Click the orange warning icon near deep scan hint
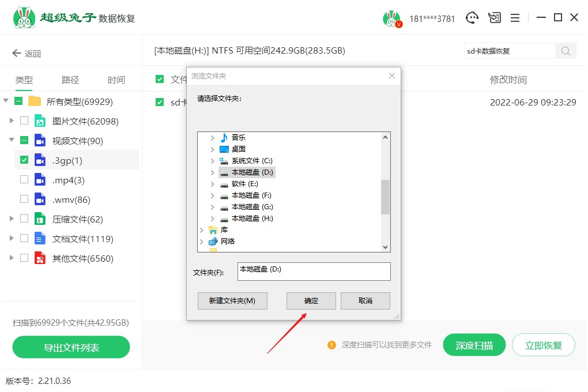This screenshot has width=588, height=392. coord(331,345)
